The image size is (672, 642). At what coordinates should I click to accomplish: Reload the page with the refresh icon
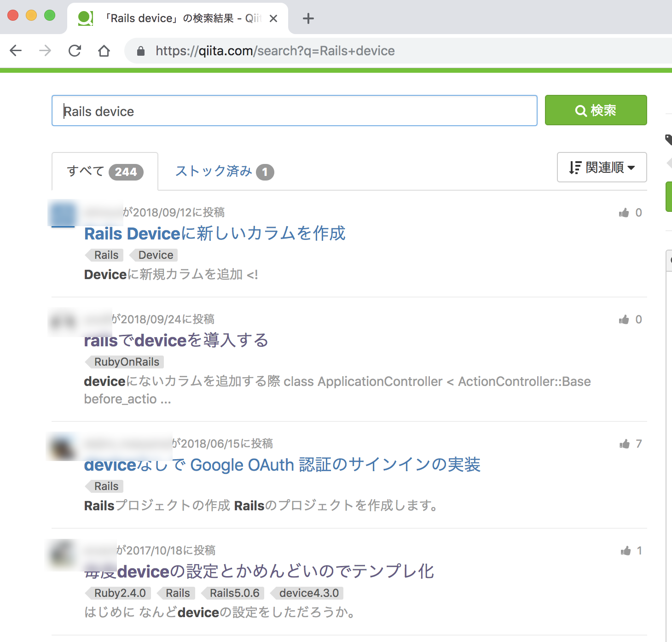coord(75,51)
